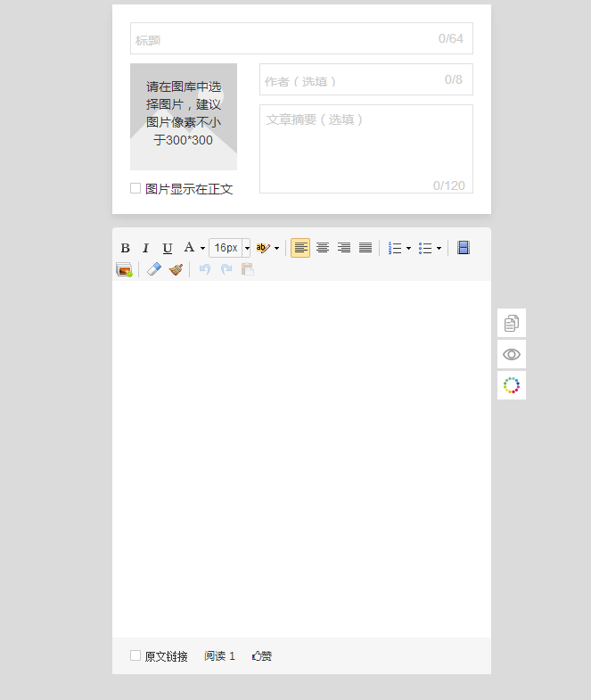Viewport: 591px width, 700px height.
Task: Align text to the right
Action: [x=344, y=248]
